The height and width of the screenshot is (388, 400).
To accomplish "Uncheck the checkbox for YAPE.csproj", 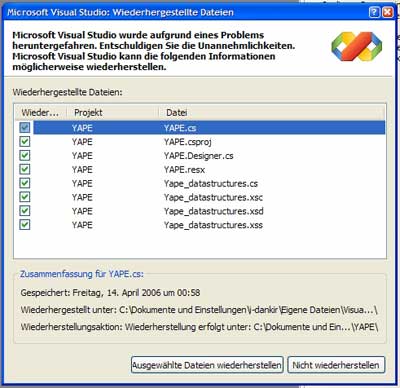I will tap(25, 141).
